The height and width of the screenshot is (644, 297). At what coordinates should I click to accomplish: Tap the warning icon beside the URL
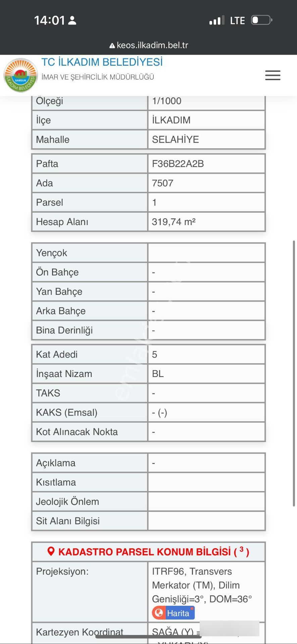(x=112, y=46)
